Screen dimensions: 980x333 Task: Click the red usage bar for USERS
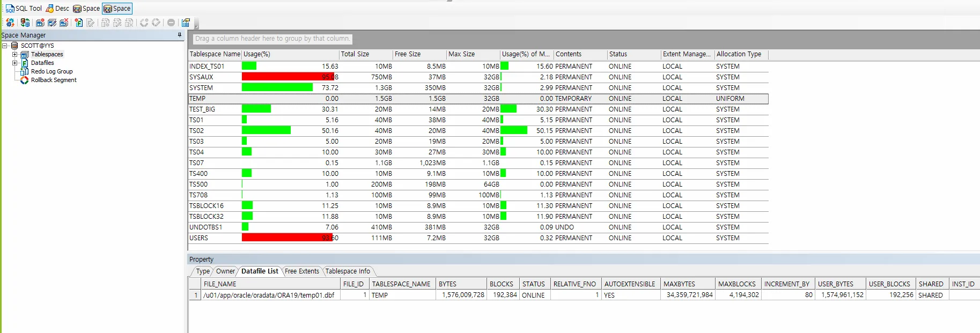click(287, 238)
